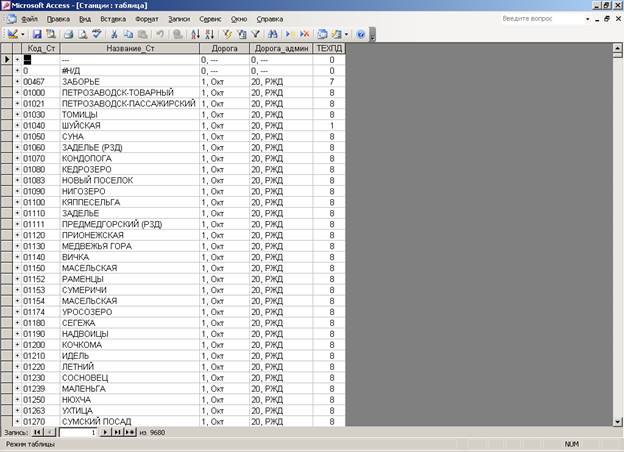Expand the СЕГЕЖА record plus sign
The height and width of the screenshot is (452, 624).
click(x=17, y=322)
